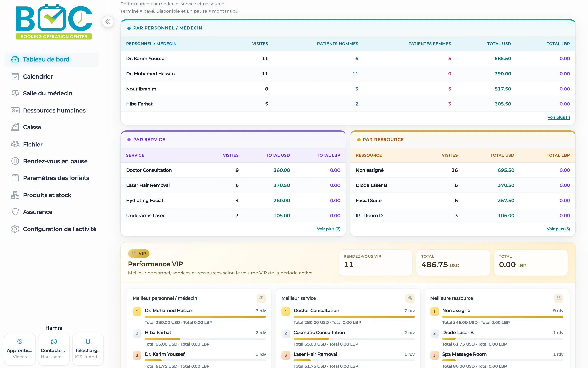
Task: Click the Fichier people icon
Action: click(15, 144)
